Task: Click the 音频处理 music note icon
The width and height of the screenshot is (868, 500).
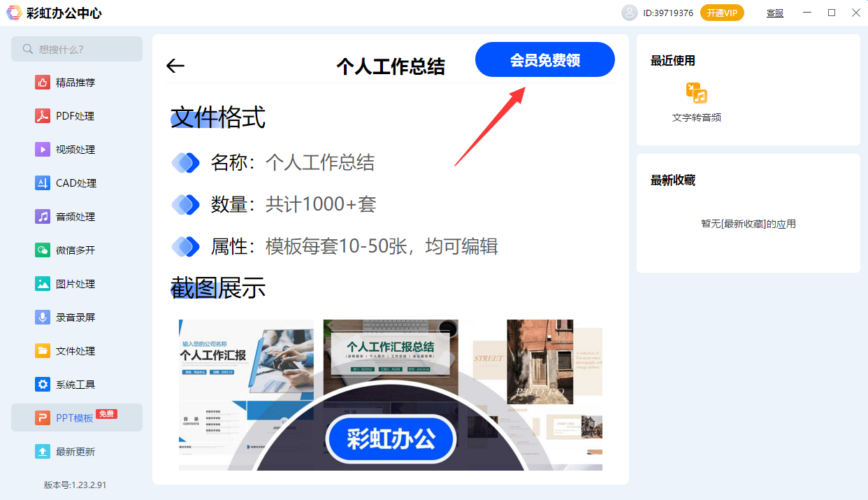Action: click(43, 217)
